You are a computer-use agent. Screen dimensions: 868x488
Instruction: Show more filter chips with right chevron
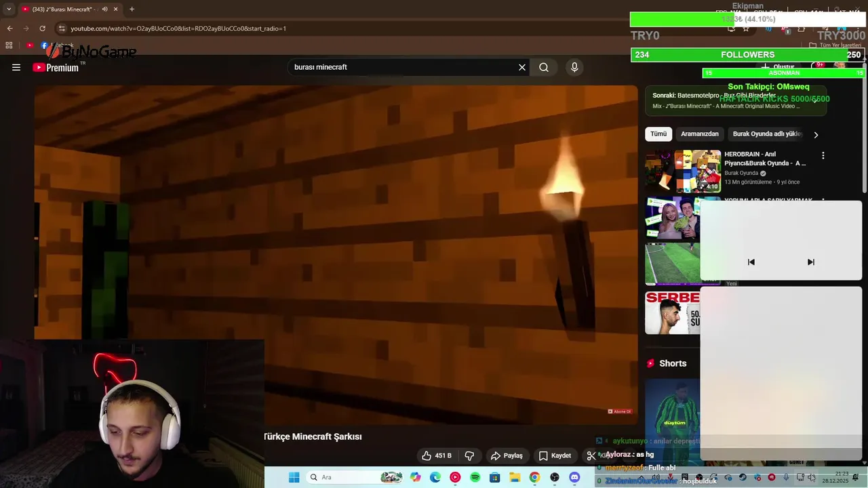pyautogui.click(x=816, y=135)
